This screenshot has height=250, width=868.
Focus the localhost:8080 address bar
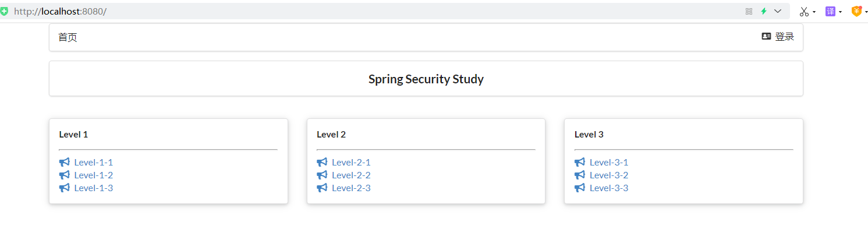[x=349, y=11]
